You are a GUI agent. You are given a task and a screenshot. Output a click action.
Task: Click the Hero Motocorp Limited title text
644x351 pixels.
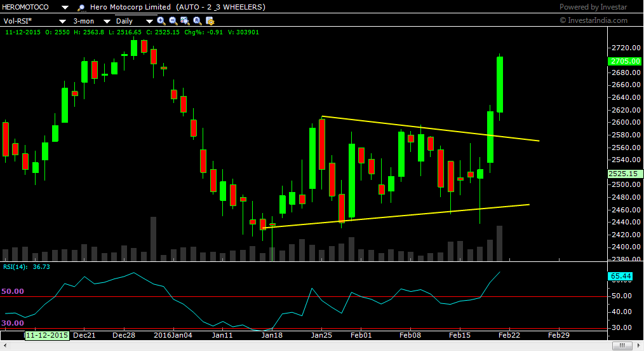[130, 7]
